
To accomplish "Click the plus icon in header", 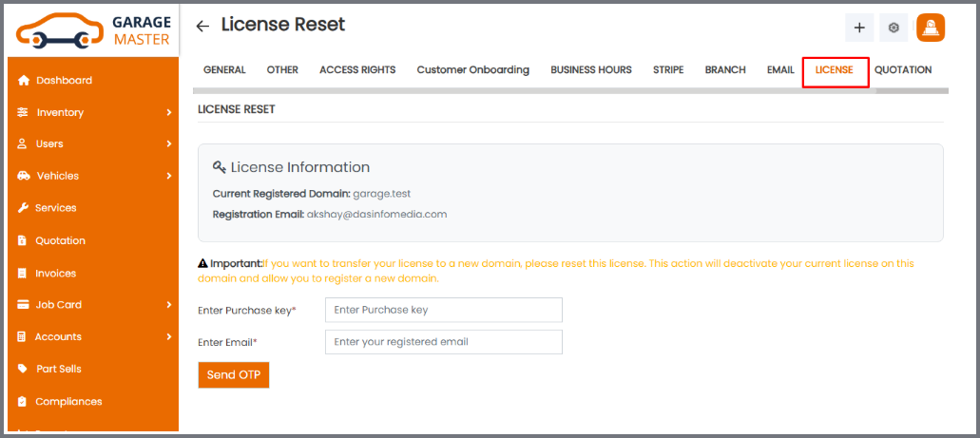I will [x=859, y=28].
